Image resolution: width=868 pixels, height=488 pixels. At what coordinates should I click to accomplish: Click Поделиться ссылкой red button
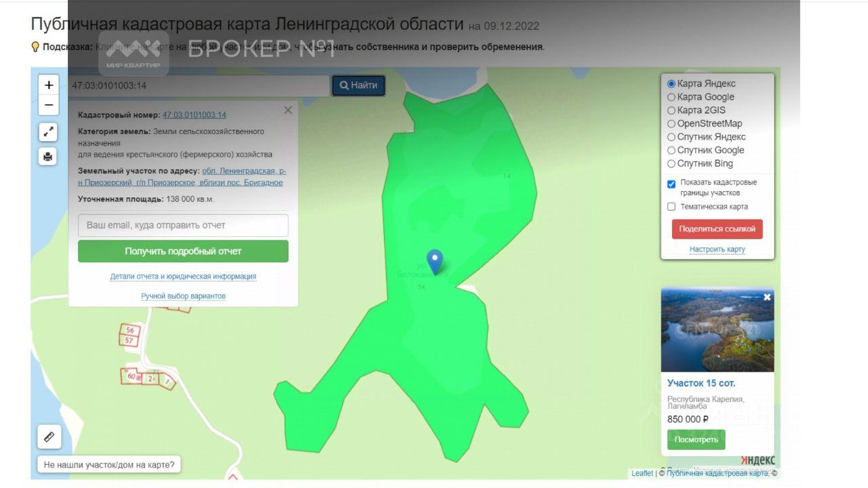[x=717, y=229]
